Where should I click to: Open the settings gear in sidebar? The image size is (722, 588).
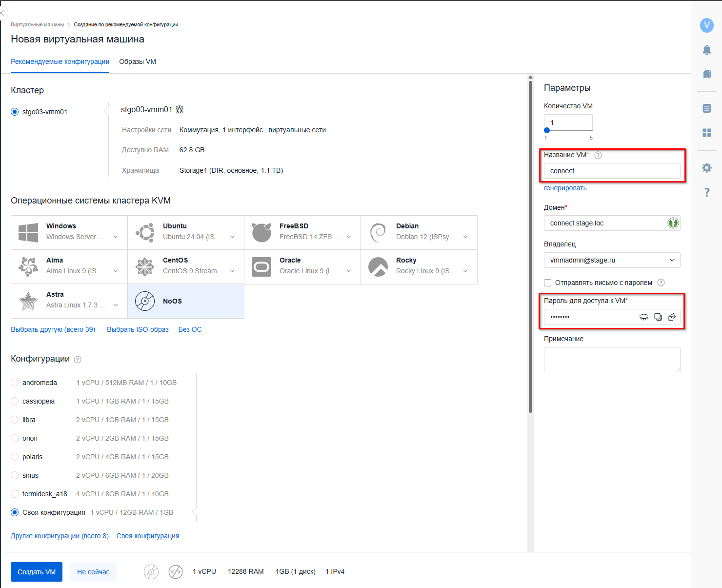706,168
